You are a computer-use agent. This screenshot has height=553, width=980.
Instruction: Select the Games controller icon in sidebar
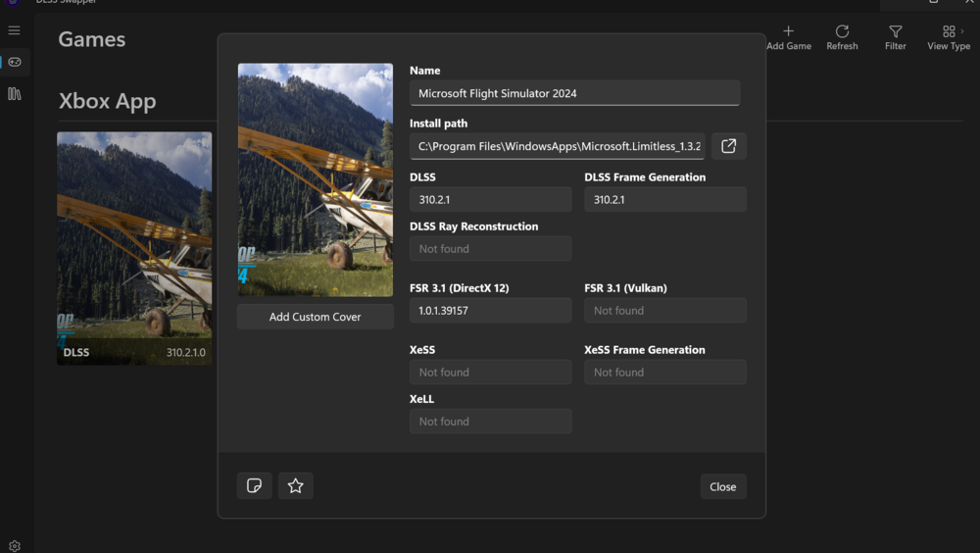14,63
